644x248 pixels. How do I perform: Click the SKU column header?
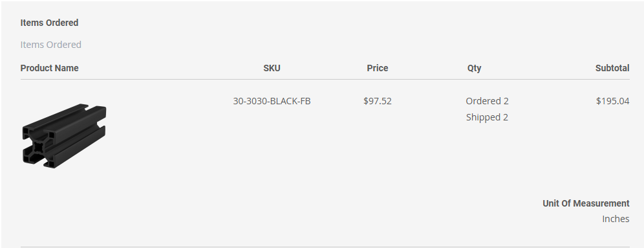pos(272,68)
